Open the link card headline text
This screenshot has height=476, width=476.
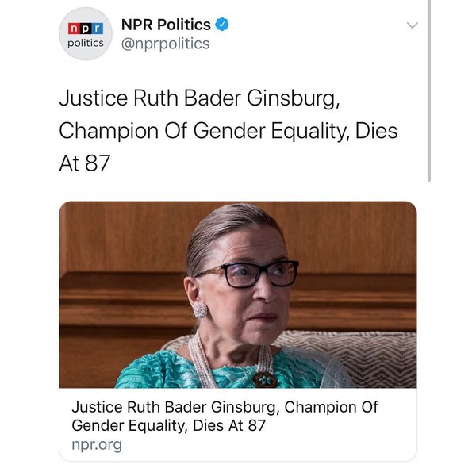[x=225, y=407]
